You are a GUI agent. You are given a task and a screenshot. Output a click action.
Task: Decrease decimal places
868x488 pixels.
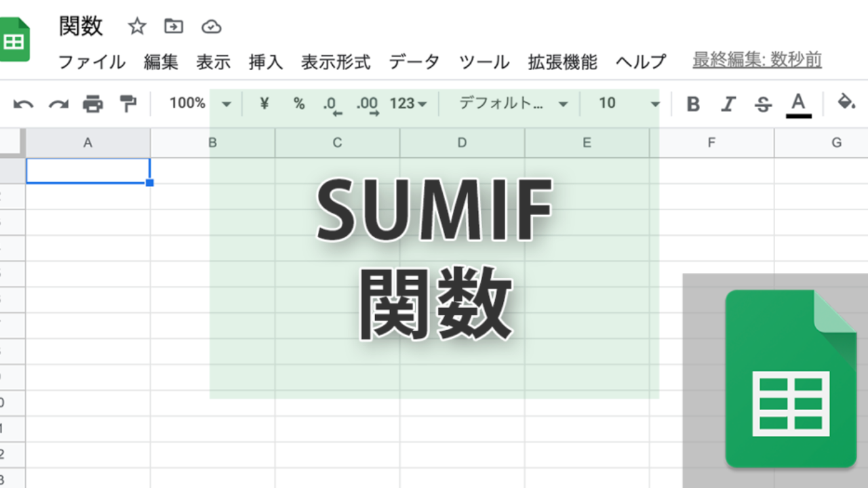pyautogui.click(x=332, y=104)
